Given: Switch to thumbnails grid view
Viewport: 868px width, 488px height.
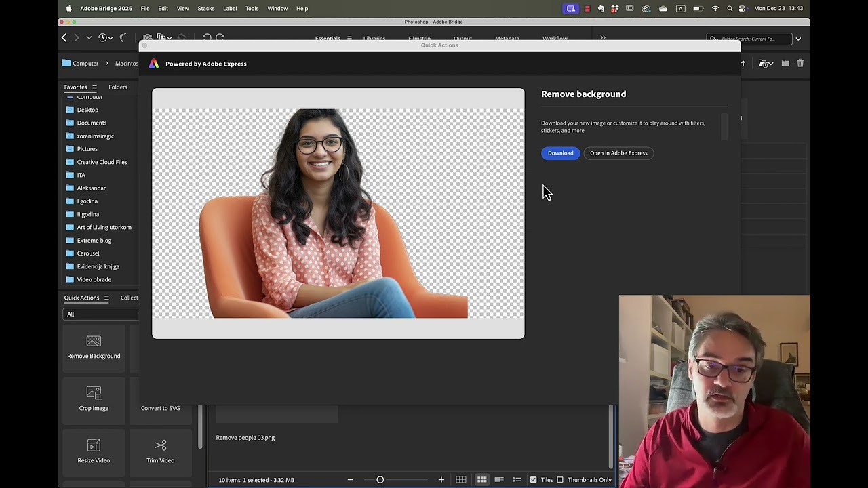Looking at the screenshot, I should pyautogui.click(x=482, y=480).
